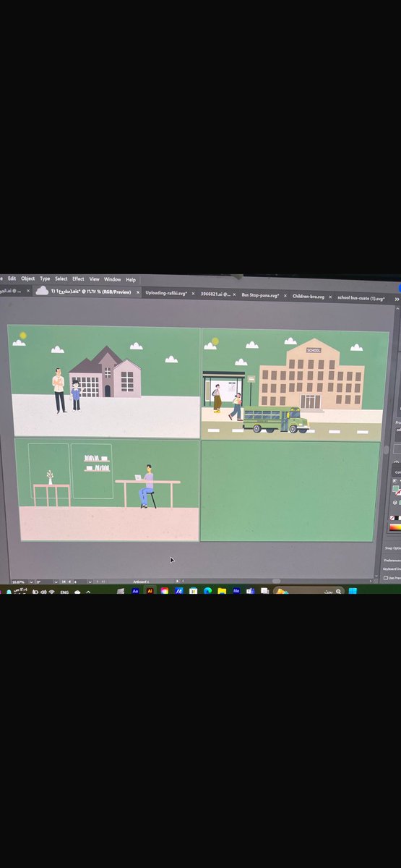The width and height of the screenshot is (401, 868).
Task: Select the school bus artwork
Action: (275, 420)
